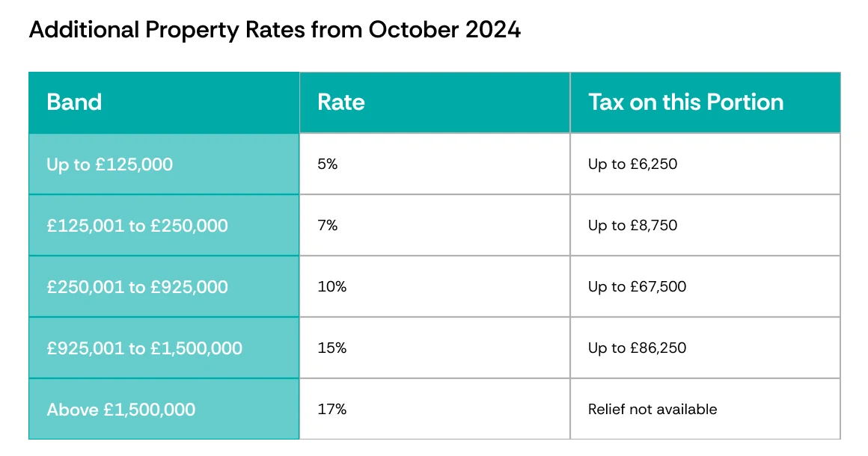Click the '£125,001 to £250,000' band cell
This screenshot has width=868, height=456.
tap(164, 226)
